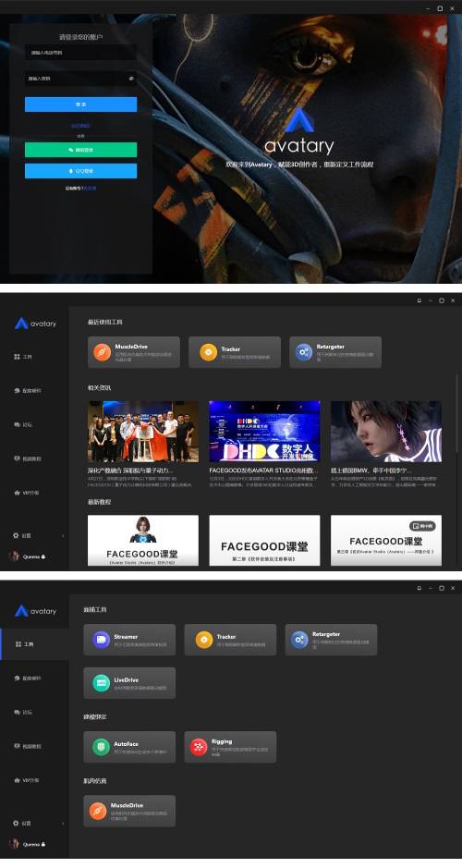The width and height of the screenshot is (462, 868).
Task: Expand settings arrow in the home screen sidebar
Action: (x=63, y=536)
